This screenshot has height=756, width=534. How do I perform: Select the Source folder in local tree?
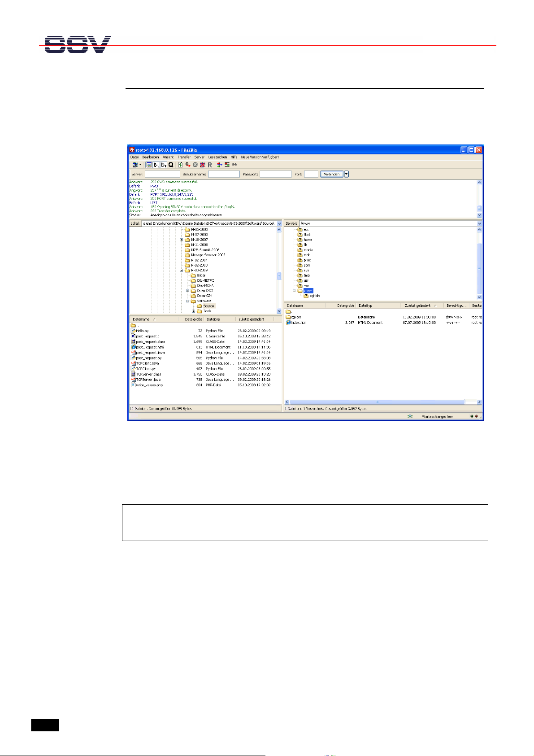208,306
